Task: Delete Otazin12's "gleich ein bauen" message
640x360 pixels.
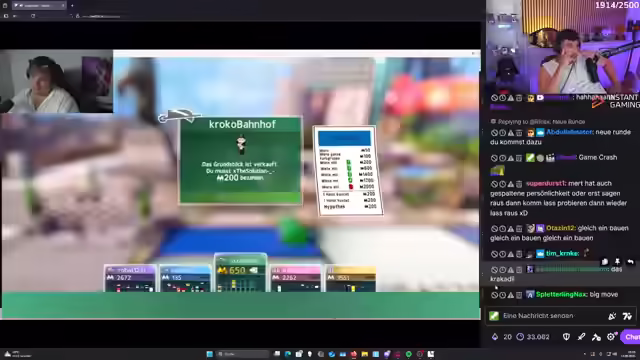Action: 519,229
